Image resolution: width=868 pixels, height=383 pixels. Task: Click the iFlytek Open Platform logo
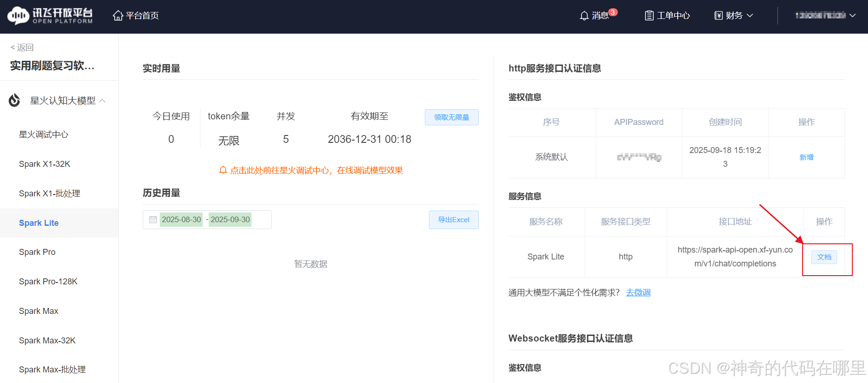pos(50,15)
